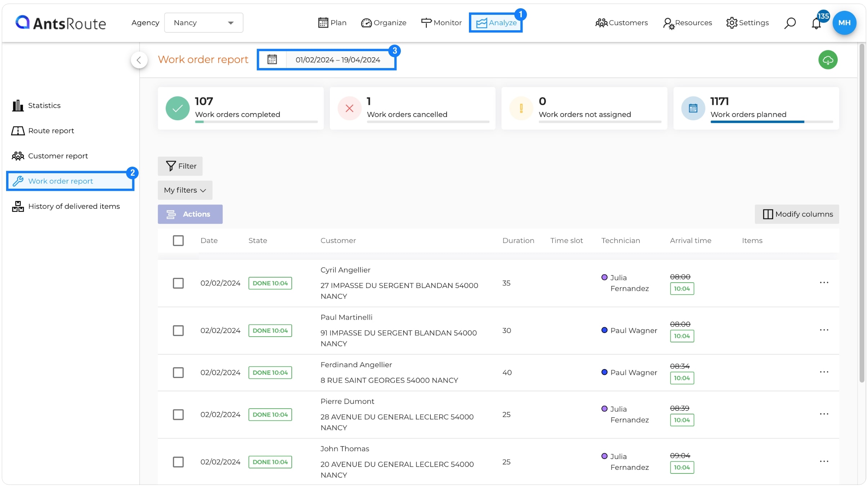This screenshot has height=490, width=868.
Task: Click the AntsRoute logo
Action: click(x=61, y=23)
